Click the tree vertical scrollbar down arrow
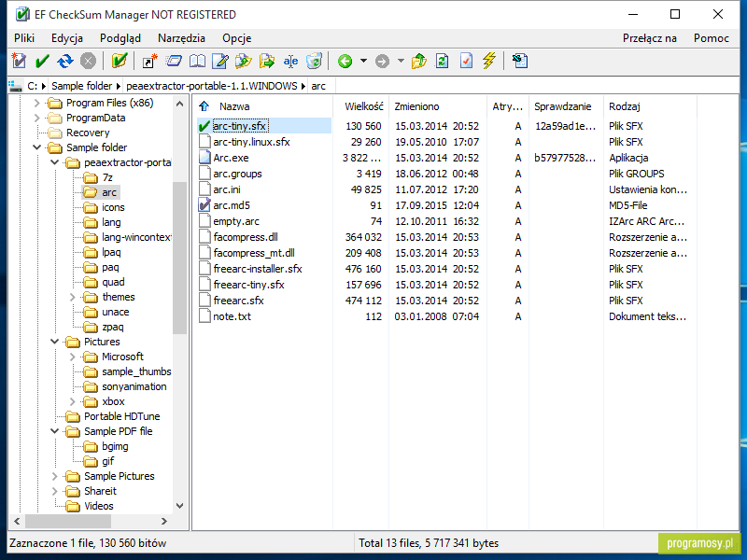This screenshot has height=560, width=747. [179, 506]
